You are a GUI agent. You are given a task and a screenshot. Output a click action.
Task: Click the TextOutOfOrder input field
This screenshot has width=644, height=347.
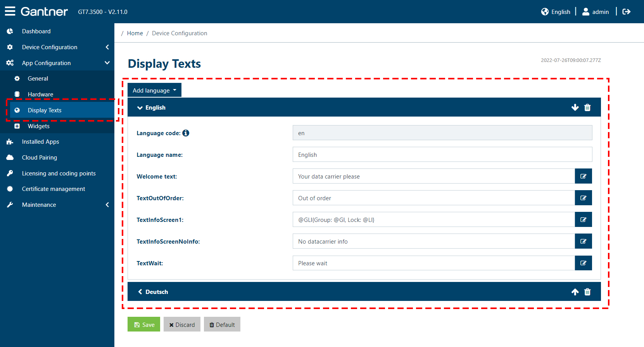point(434,198)
